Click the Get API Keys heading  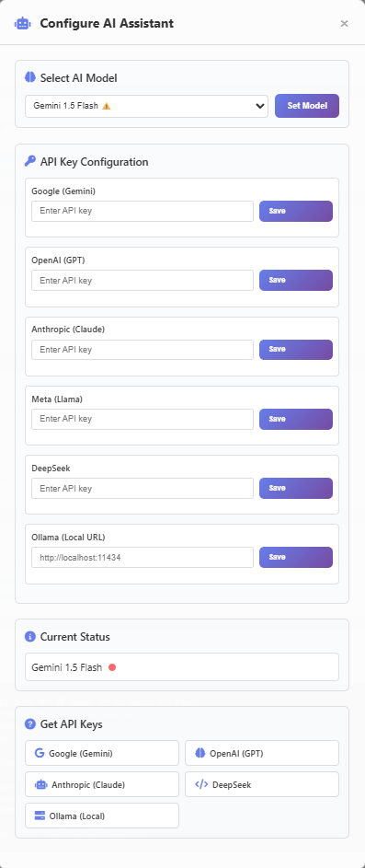pyautogui.click(x=72, y=724)
